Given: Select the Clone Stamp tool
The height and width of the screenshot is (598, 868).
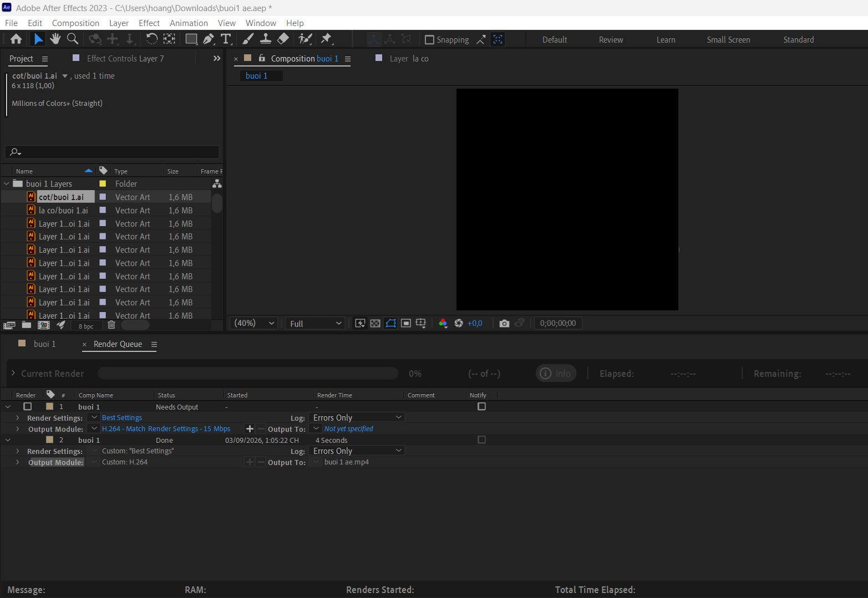Looking at the screenshot, I should coord(266,39).
